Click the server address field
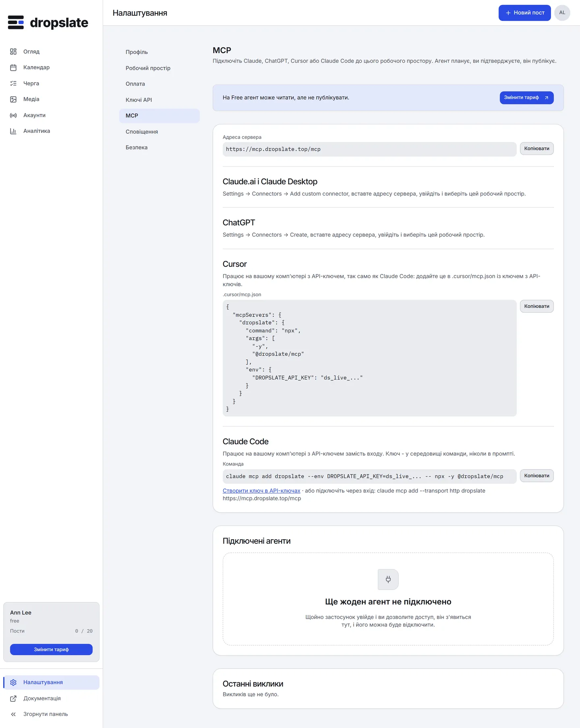 (x=369, y=149)
